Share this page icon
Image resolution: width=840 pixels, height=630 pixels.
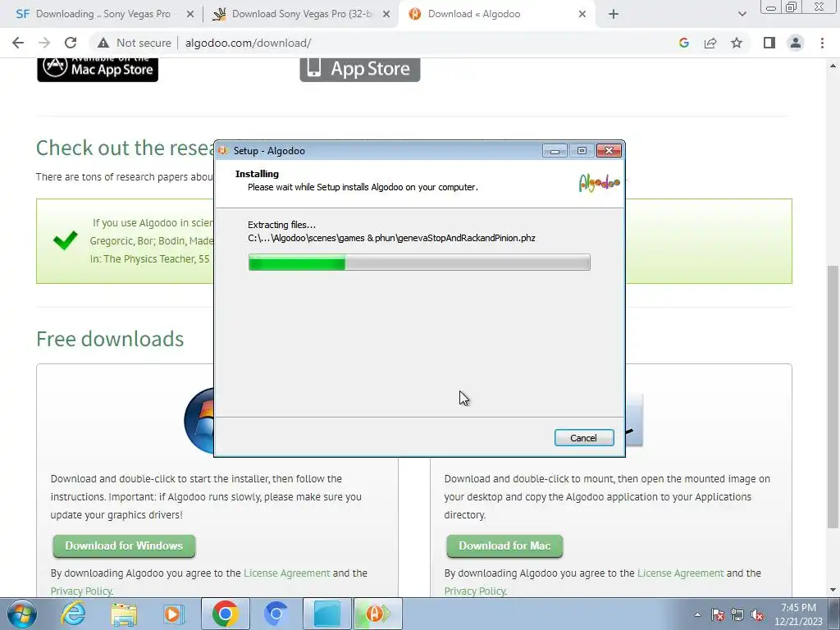(x=710, y=43)
